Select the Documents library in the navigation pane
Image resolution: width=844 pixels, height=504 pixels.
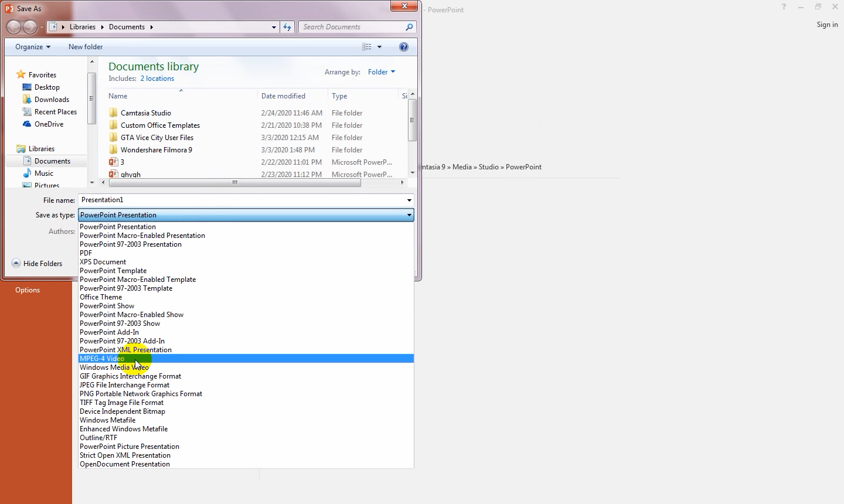tap(52, 161)
